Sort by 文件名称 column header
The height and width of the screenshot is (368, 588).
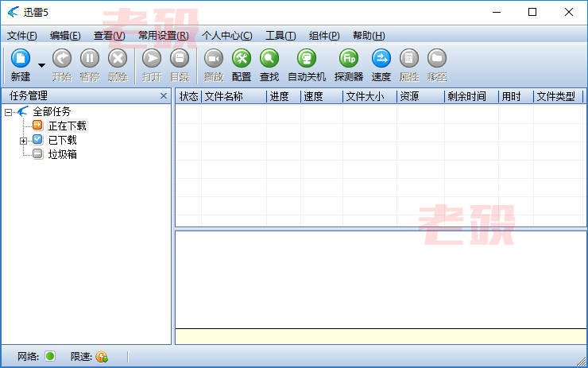(234, 96)
